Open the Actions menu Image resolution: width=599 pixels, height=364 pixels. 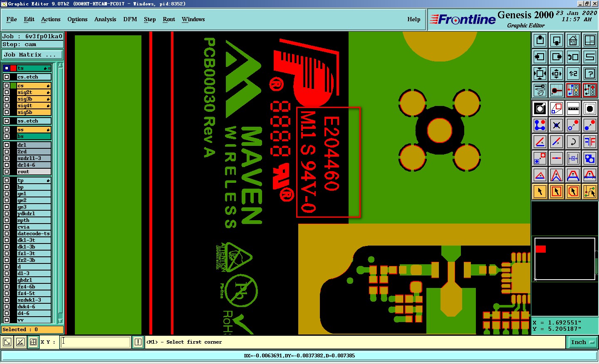[51, 19]
